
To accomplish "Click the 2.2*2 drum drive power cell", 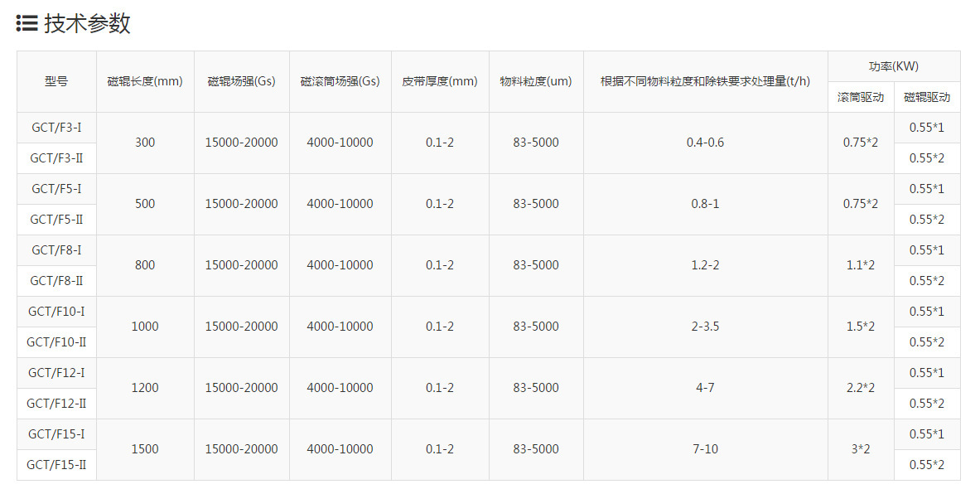I will (861, 389).
